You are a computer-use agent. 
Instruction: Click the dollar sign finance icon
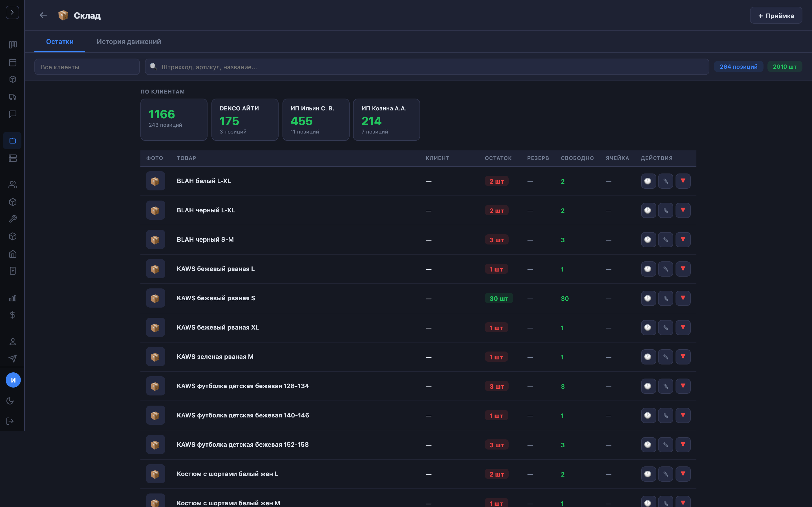tap(13, 315)
